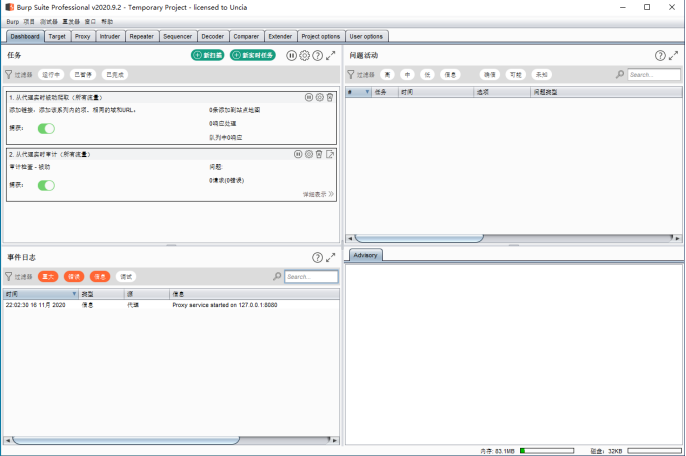Open the Tasks panel help icon

tap(318, 56)
